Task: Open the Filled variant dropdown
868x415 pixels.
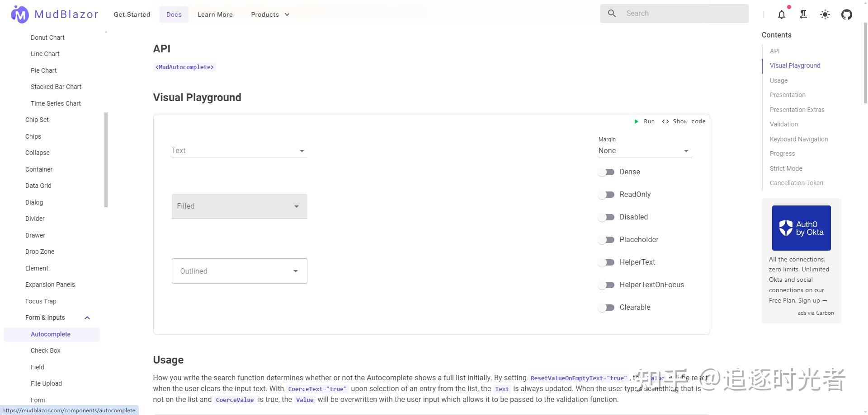Action: pos(239,206)
